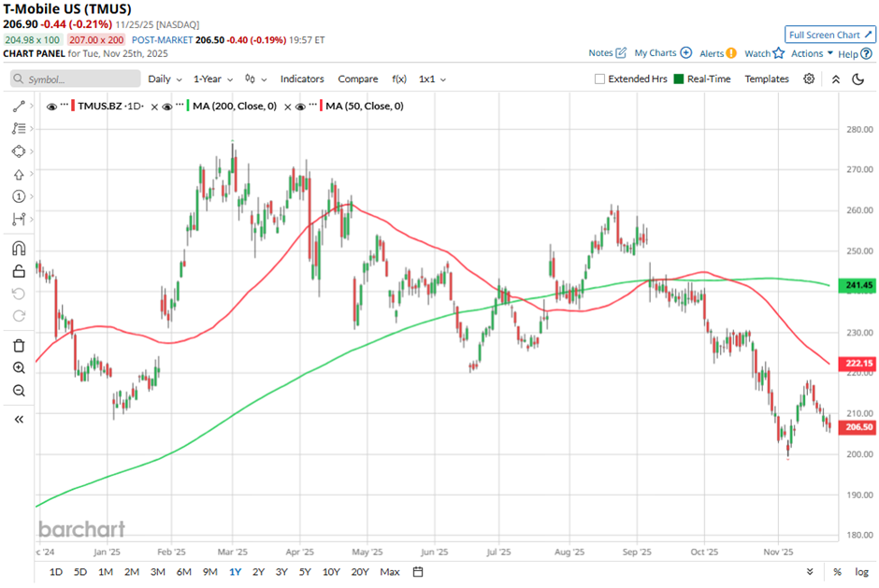Expand the trend line tool submenu arrow
Image resolution: width=879 pixels, height=588 pixels.
point(32,106)
